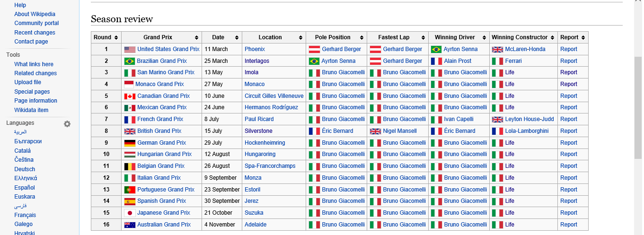This screenshot has width=644, height=235.
Task: Click the French flag next to Alain Prost
Action: (437, 61)
